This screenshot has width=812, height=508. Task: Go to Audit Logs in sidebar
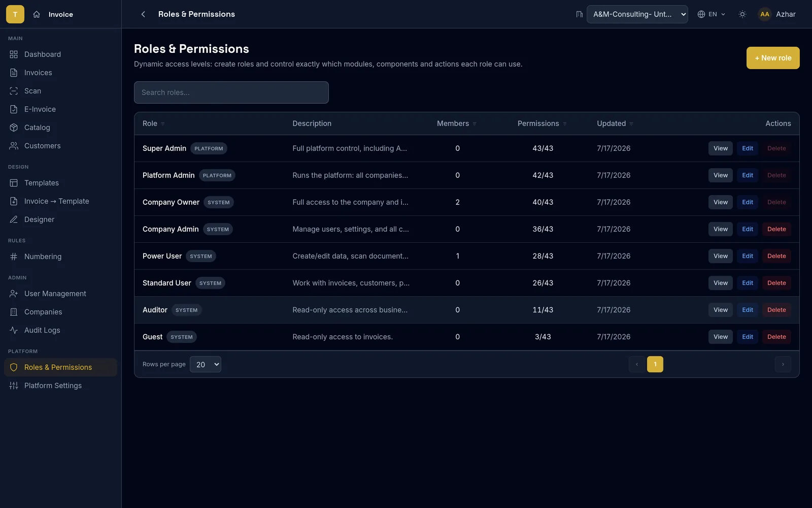tap(60, 330)
